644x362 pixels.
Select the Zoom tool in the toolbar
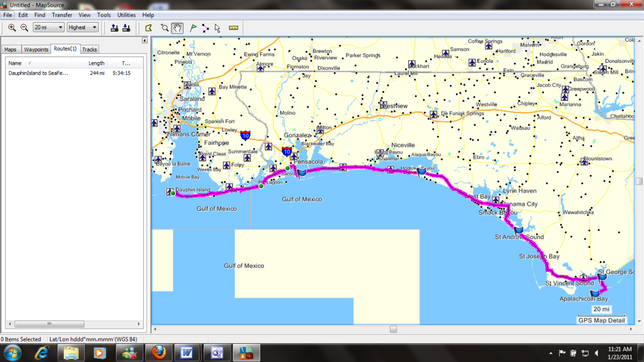(165, 28)
